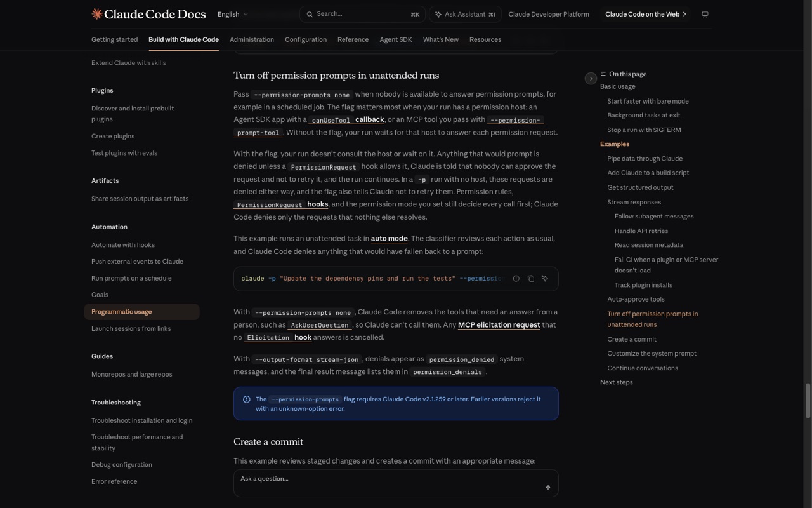Toggle theme using the monitor icon
Image resolution: width=812 pixels, height=508 pixels.
coord(705,14)
